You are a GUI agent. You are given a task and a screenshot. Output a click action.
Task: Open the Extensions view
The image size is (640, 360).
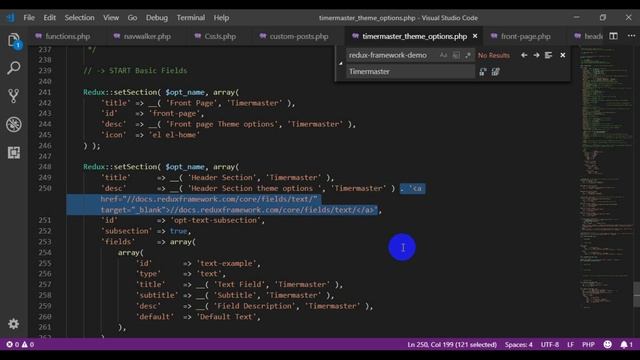(14, 152)
